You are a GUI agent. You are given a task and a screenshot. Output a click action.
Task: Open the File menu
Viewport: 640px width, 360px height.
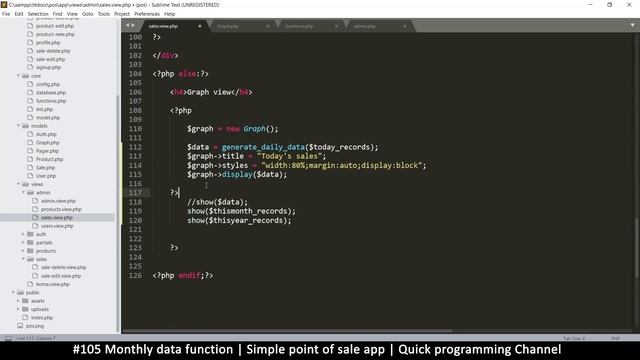point(6,14)
